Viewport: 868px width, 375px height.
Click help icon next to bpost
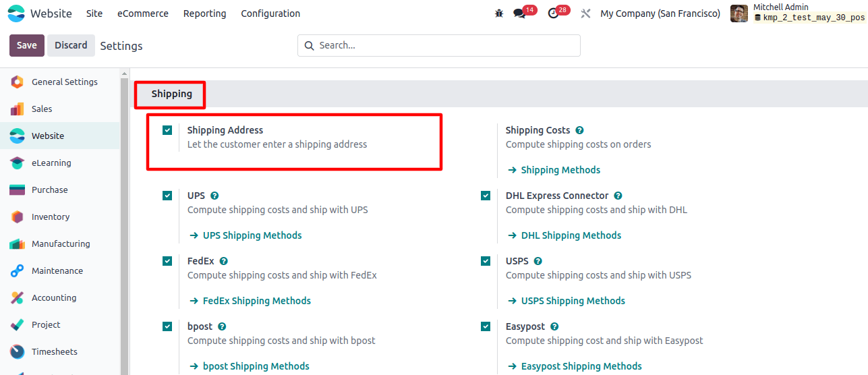[x=222, y=326]
